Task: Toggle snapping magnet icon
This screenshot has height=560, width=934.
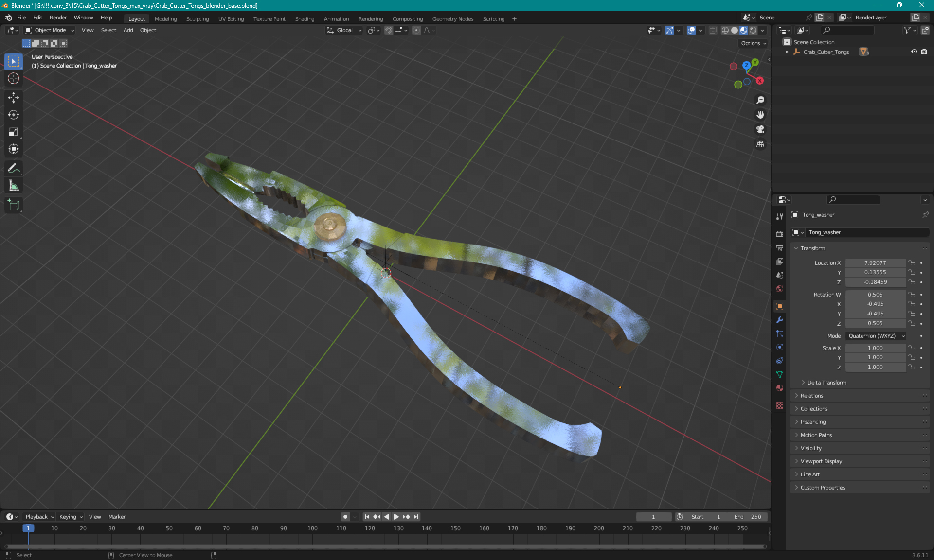Action: coord(388,30)
